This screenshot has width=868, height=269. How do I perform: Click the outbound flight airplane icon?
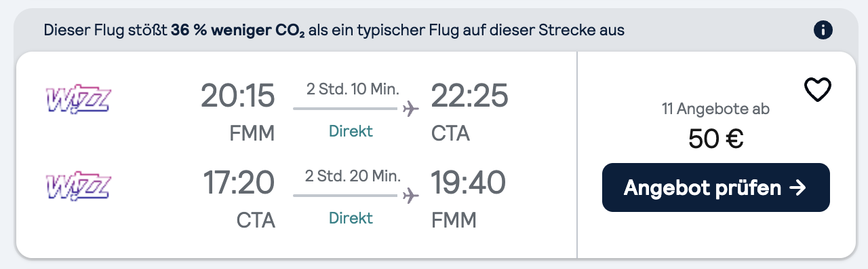pyautogui.click(x=410, y=109)
